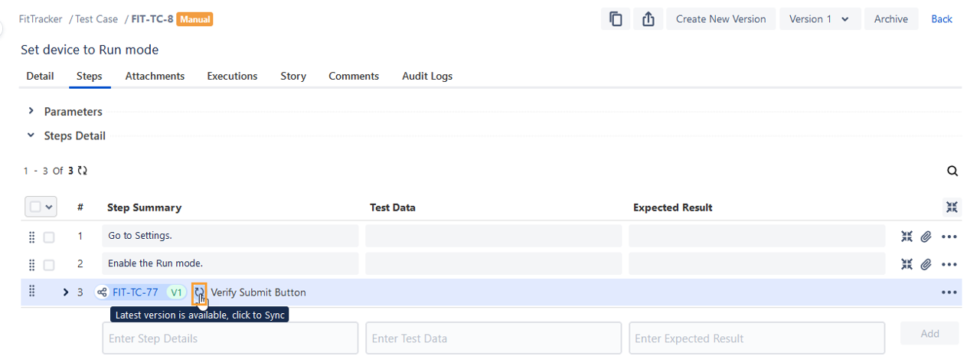Click the export/share icon in header
The width and height of the screenshot is (980, 356).
[648, 19]
